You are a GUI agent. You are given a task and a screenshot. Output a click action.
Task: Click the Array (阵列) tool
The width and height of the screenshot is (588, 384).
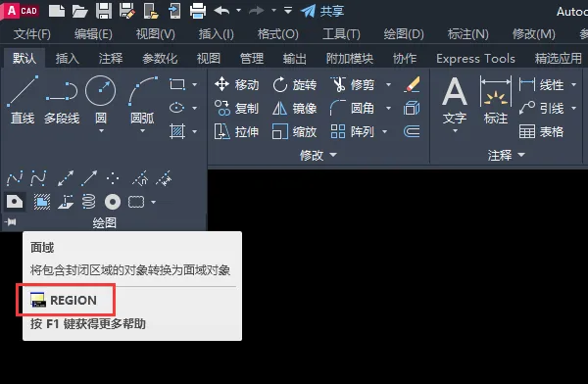pyautogui.click(x=353, y=131)
